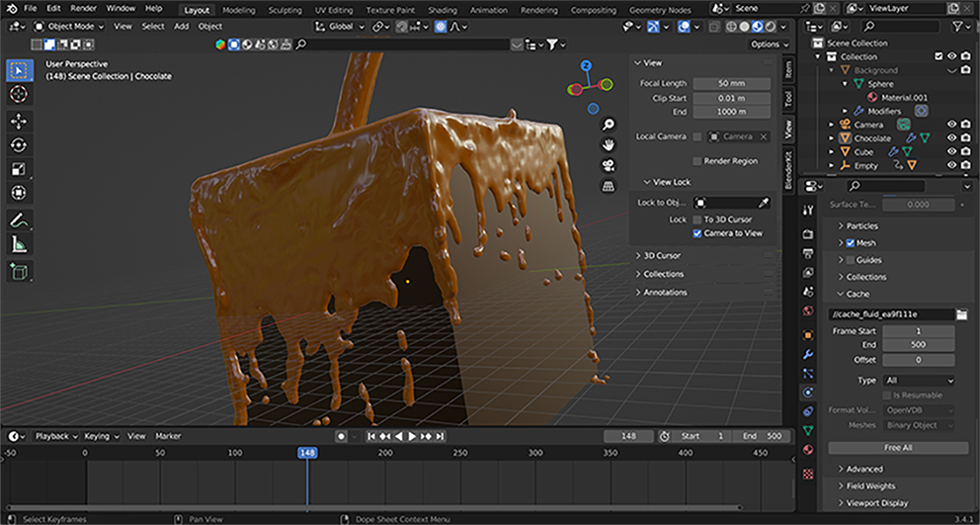This screenshot has width=980, height=525.
Task: Enable the Render Region checkbox
Action: [697, 161]
